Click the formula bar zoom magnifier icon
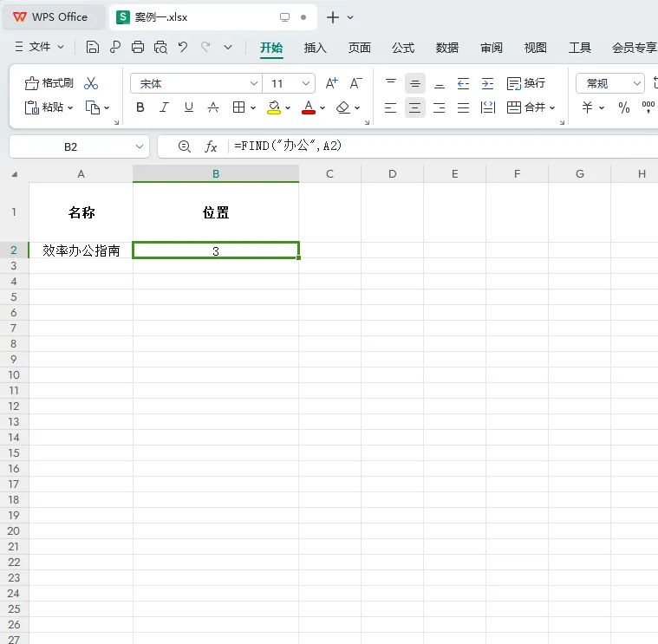658x644 pixels. (185, 146)
